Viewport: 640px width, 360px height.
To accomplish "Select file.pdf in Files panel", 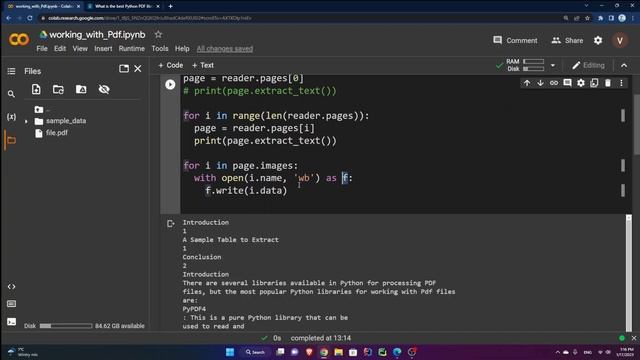I will tap(57, 133).
